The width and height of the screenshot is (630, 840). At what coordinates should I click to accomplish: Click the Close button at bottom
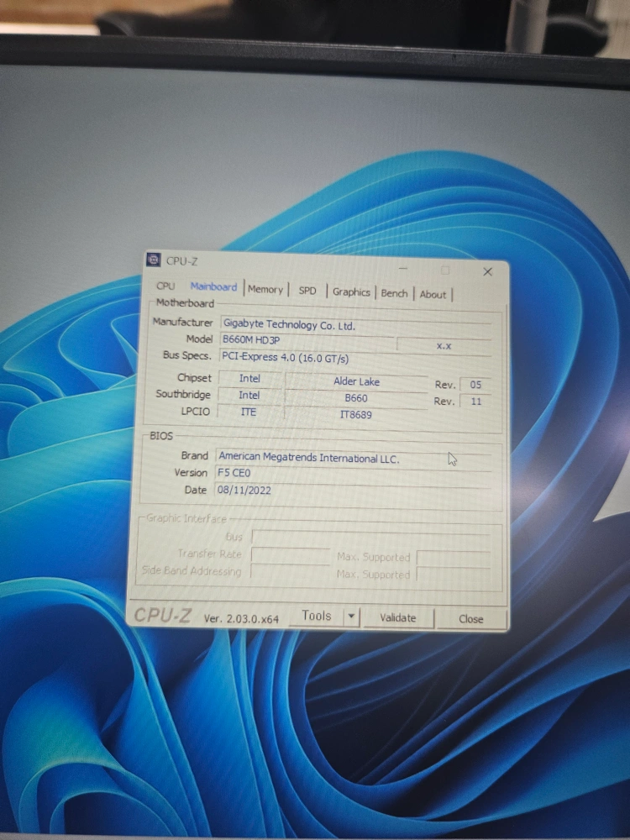(471, 619)
